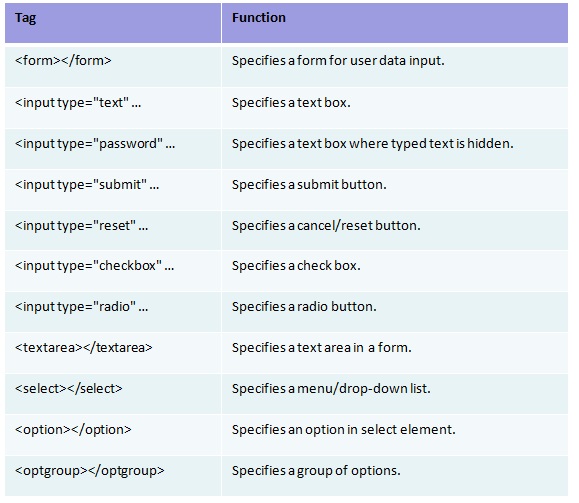Select the <optgroup></optgroup> tag cell
Screen dimensions: 579x503
[113, 476]
